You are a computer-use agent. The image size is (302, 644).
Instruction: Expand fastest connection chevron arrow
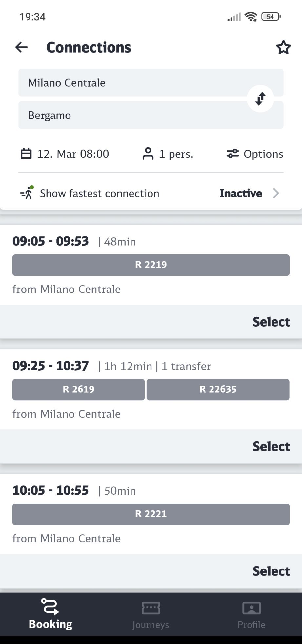276,193
